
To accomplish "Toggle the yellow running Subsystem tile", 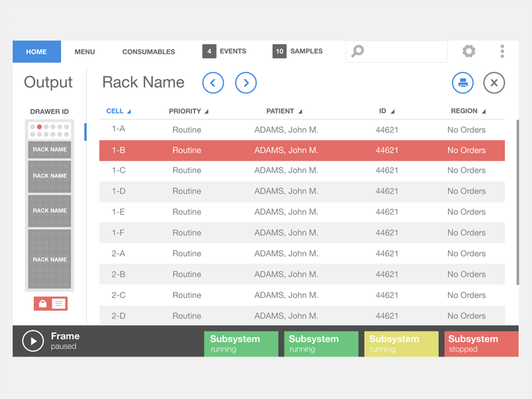I will [400, 343].
